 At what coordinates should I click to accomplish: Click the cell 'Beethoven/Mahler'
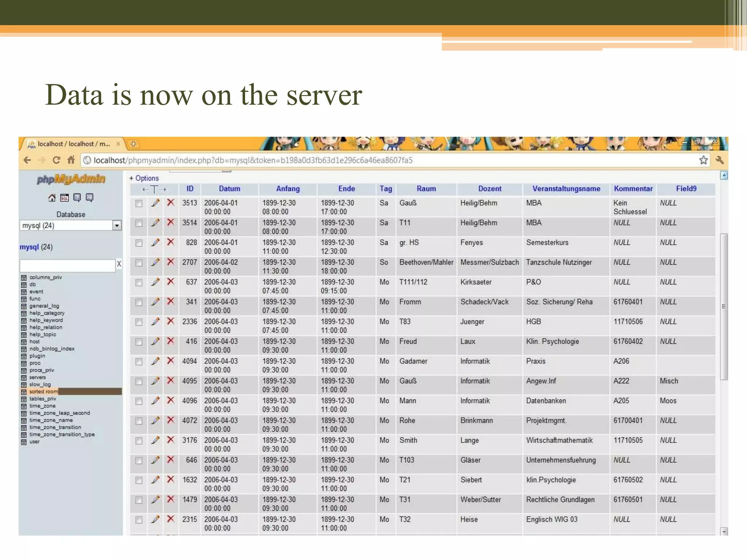(x=426, y=262)
